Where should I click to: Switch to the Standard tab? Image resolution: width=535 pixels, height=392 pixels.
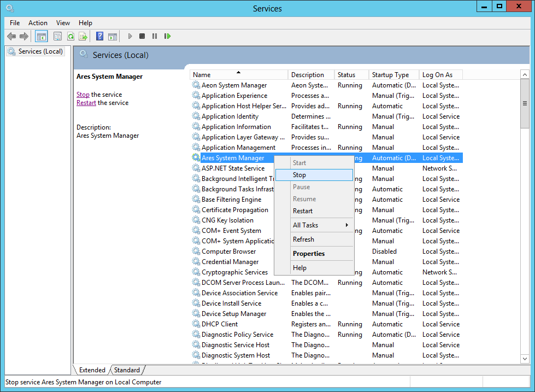(126, 370)
